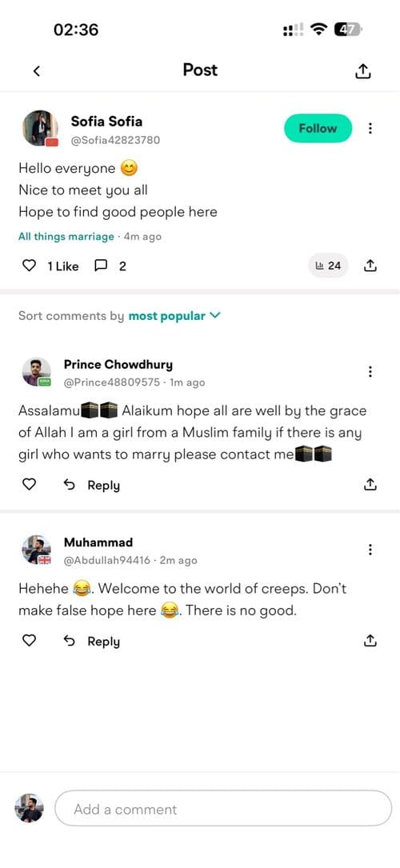Reply to Muhammad's comment
The image size is (400, 868).
[92, 642]
